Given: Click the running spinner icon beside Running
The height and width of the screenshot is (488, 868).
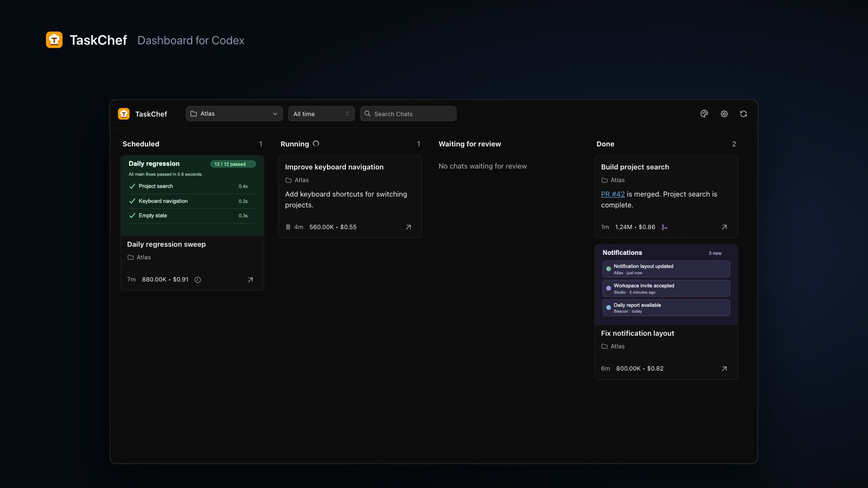Looking at the screenshot, I should (x=316, y=144).
